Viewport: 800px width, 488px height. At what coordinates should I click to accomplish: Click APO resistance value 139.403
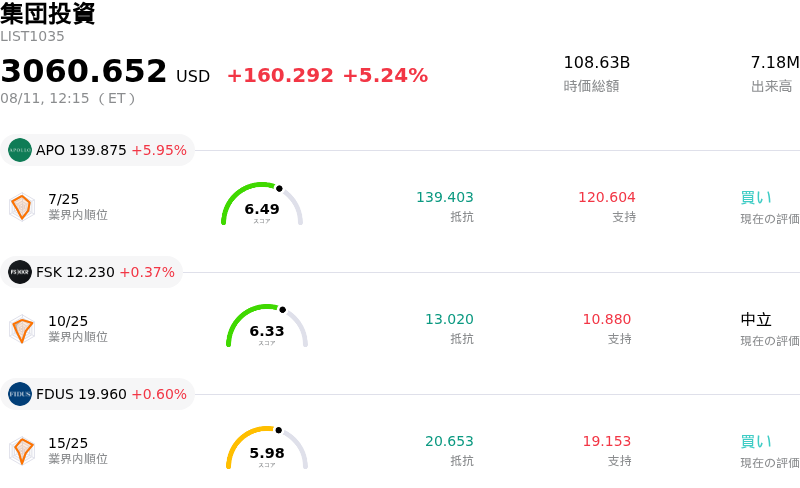[x=445, y=197]
